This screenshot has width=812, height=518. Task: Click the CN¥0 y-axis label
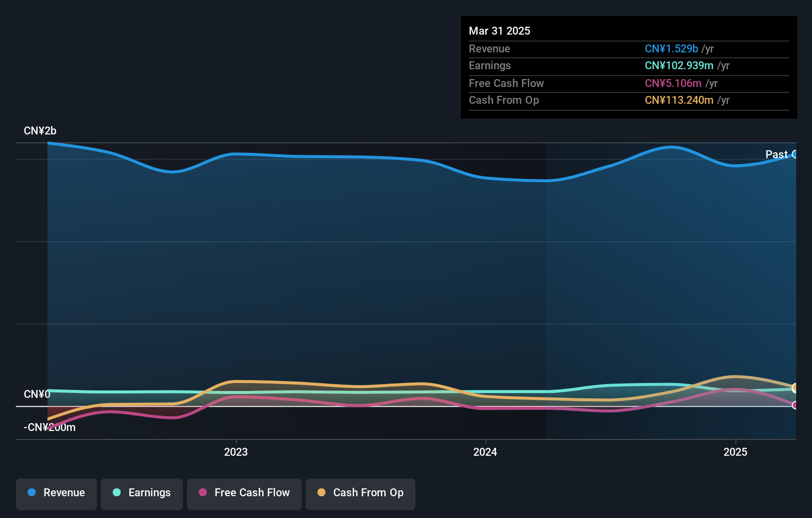[x=37, y=394]
